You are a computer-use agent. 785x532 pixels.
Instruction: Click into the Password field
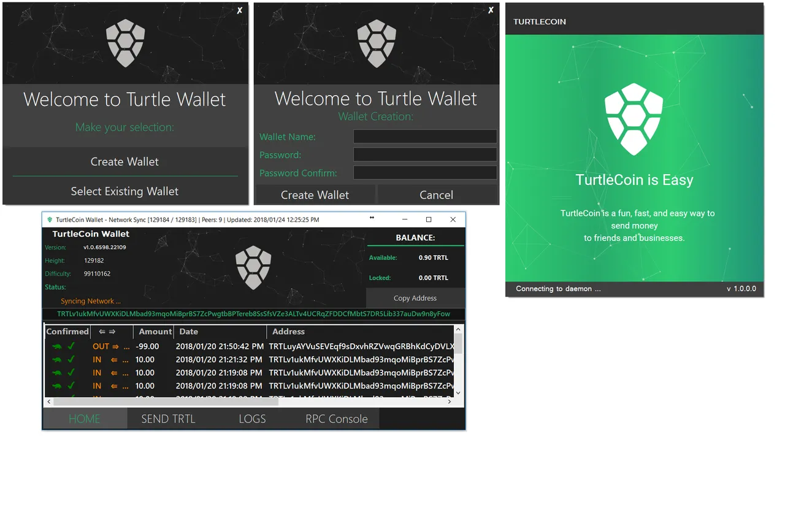pos(425,154)
